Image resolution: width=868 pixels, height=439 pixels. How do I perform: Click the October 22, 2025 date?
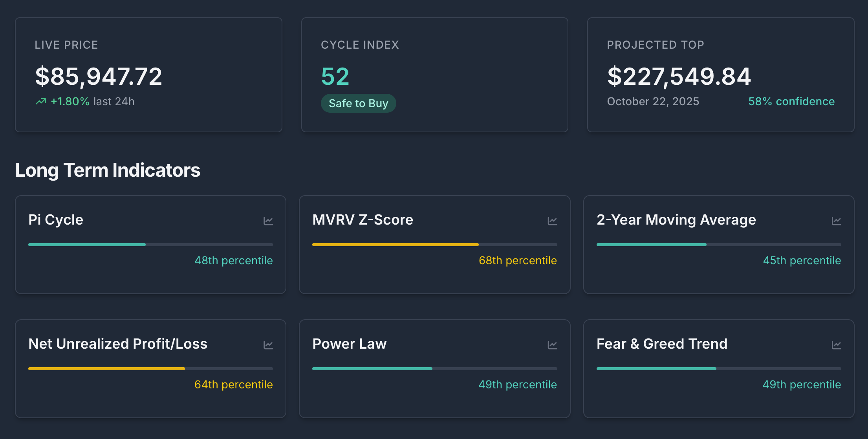click(x=653, y=102)
